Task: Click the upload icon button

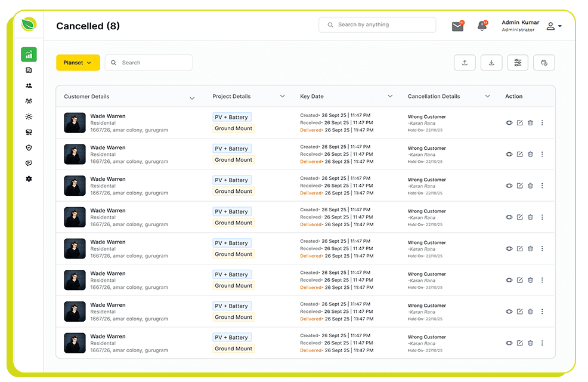Action: click(x=465, y=63)
